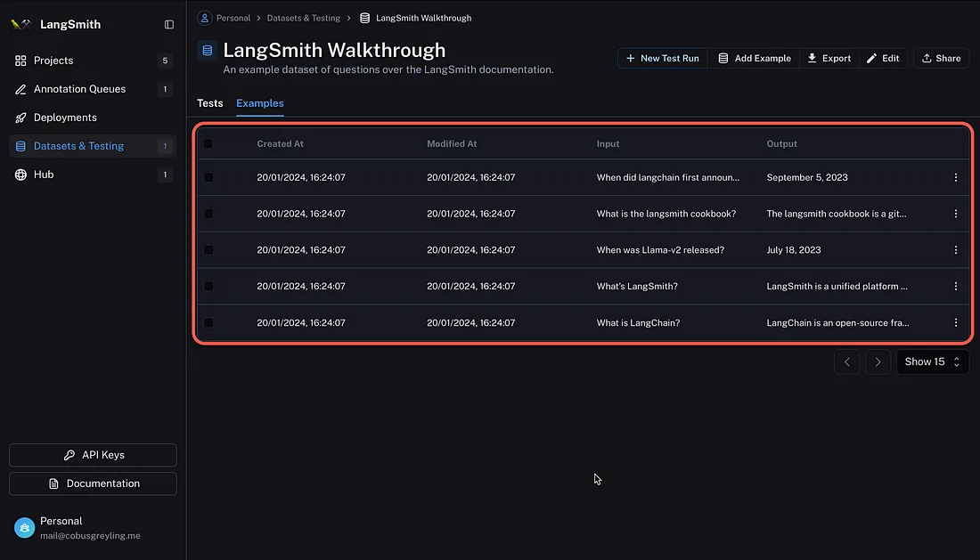Viewport: 980px width, 560px height.
Task: Open Annotation Queues in the sidebar
Action: coord(93,89)
